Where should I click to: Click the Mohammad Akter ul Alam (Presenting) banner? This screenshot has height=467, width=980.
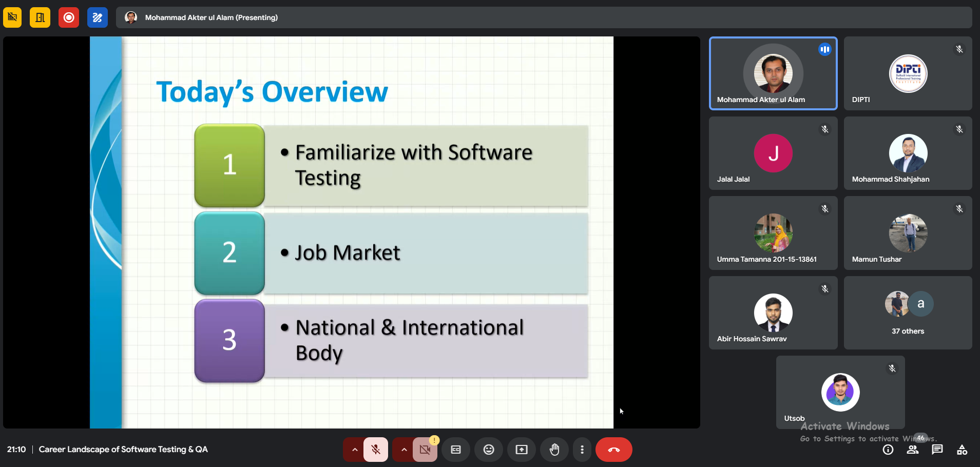point(211,17)
